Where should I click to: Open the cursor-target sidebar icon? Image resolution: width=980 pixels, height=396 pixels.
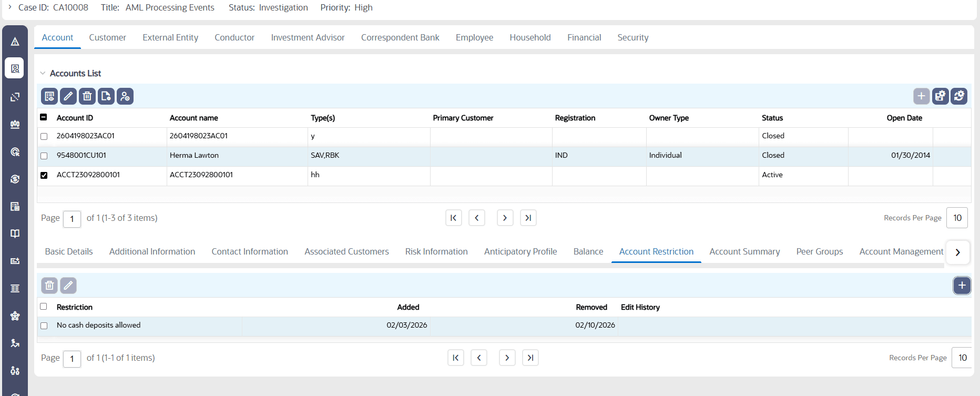(15, 151)
